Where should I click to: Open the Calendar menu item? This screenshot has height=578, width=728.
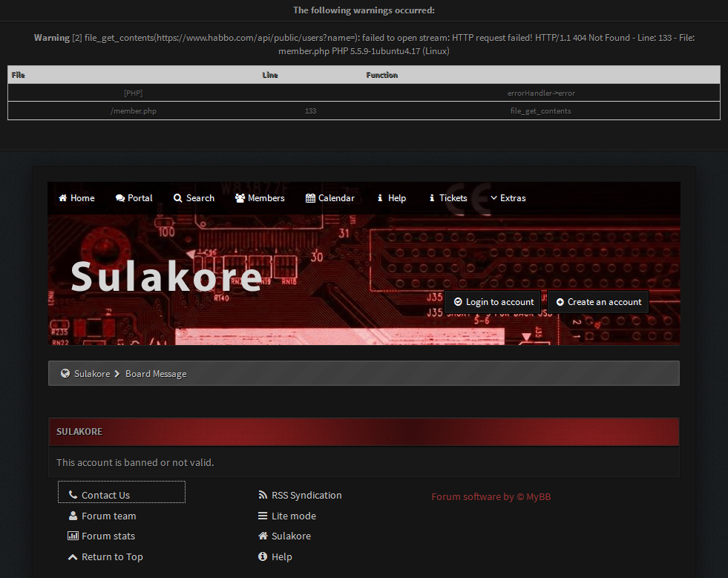point(329,198)
